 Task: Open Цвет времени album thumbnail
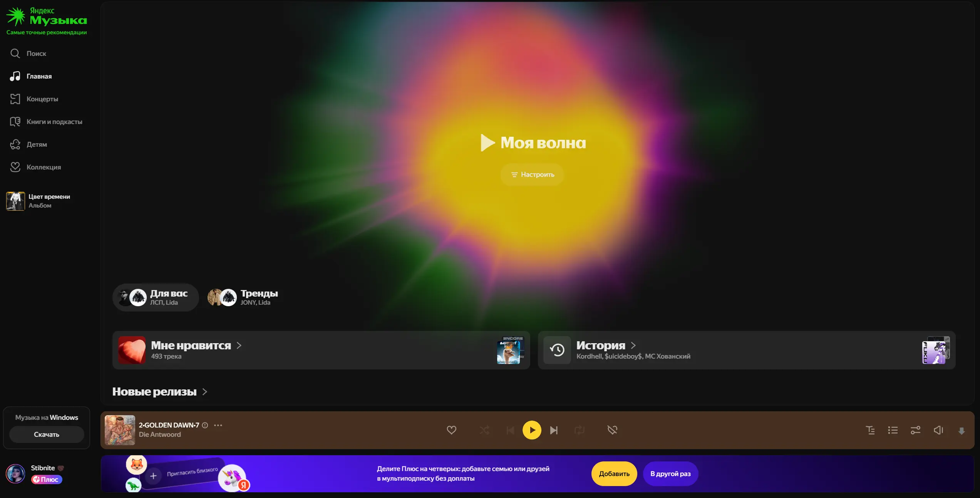(15, 201)
